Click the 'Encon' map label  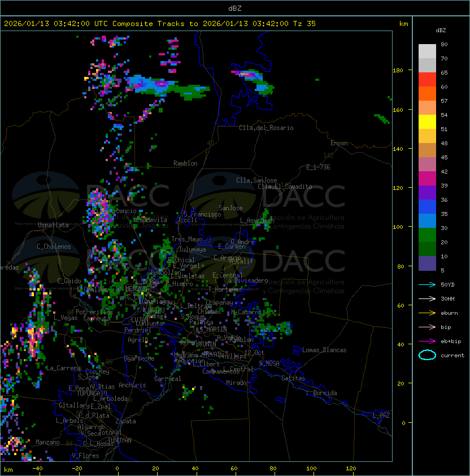coord(339,143)
